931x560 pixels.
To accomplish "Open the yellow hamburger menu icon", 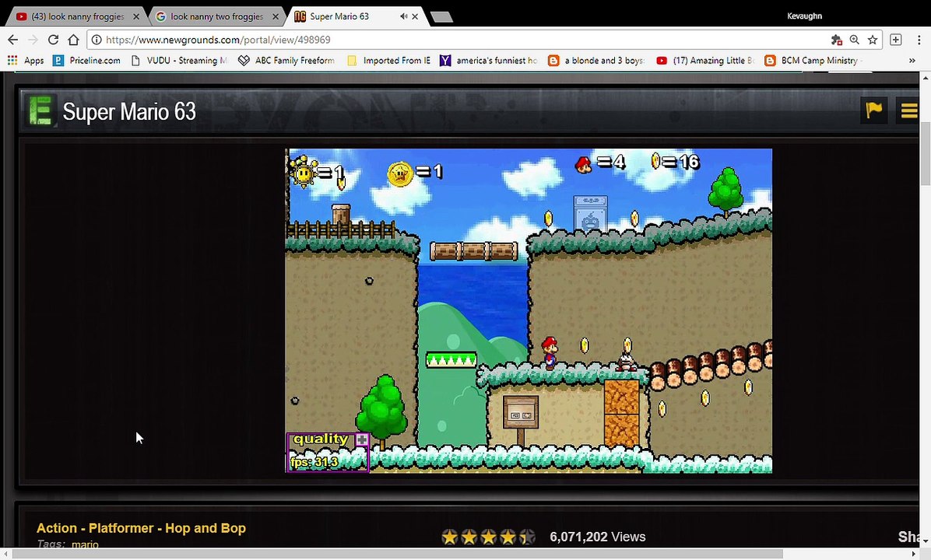I will pyautogui.click(x=908, y=110).
